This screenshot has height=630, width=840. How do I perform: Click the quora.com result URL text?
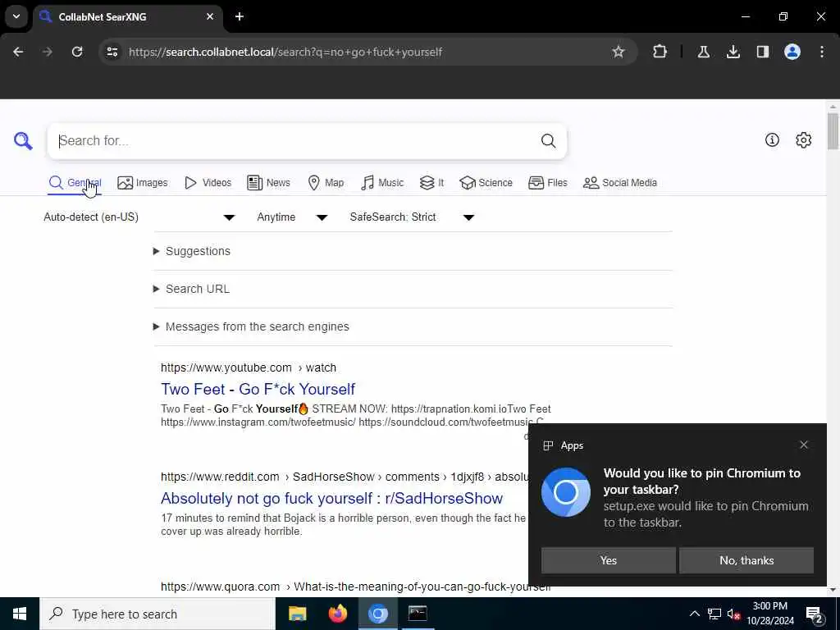(356, 587)
